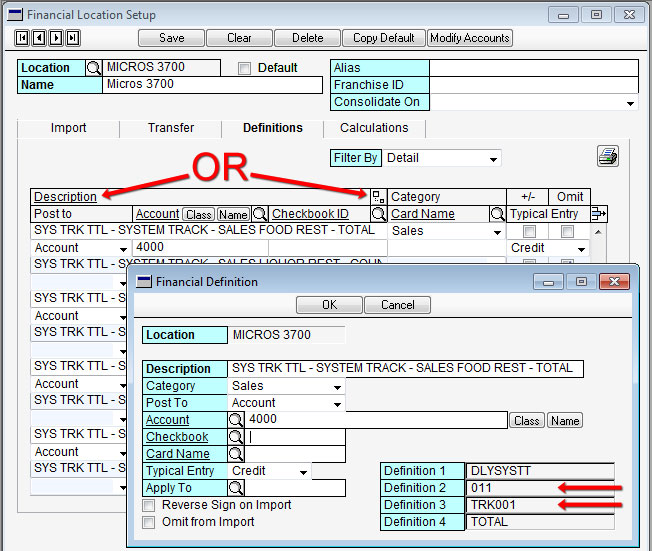The width and height of the screenshot is (652, 551).
Task: Open Apply To lookup in dialog
Action: pyautogui.click(x=236, y=488)
